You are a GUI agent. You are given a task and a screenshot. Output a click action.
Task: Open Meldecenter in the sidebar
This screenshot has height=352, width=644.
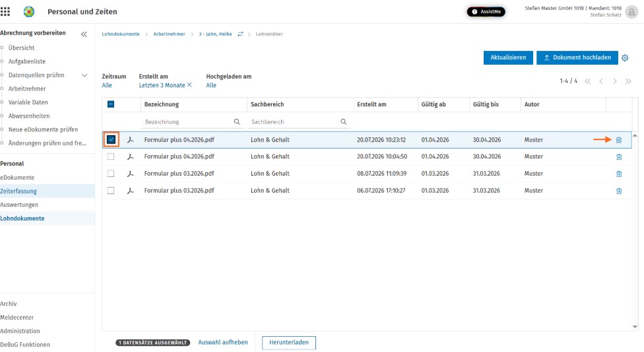(17, 318)
